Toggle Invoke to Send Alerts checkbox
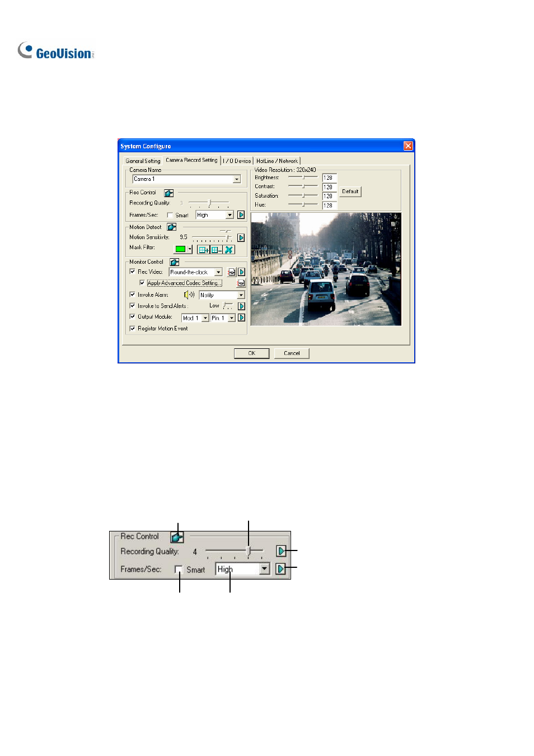 point(132,306)
